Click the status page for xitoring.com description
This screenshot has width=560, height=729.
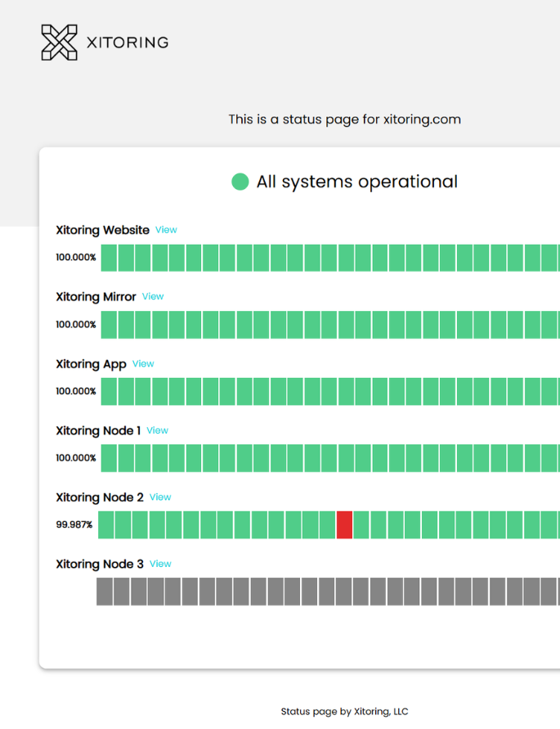coord(344,119)
